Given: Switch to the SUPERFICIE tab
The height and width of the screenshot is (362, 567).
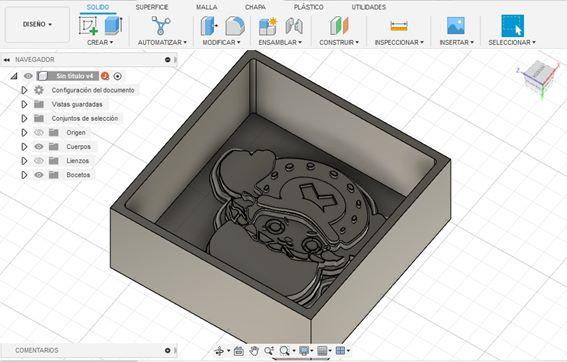Looking at the screenshot, I should [x=152, y=7].
